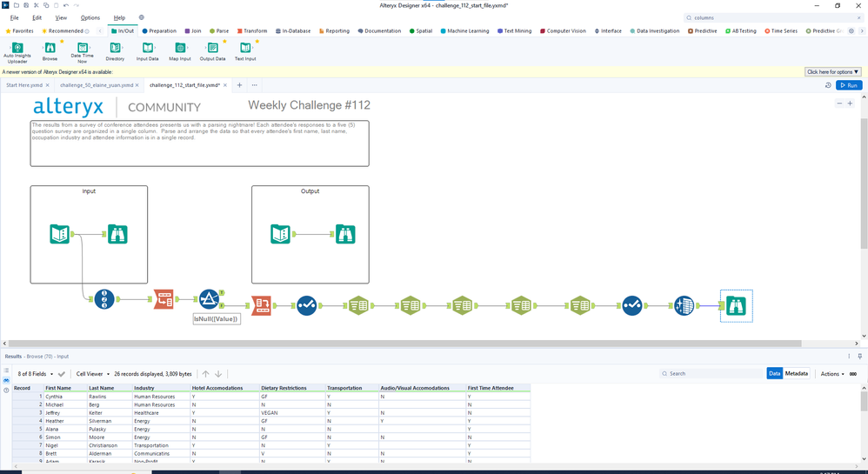Zoom out the canvas with the minus button
The height and width of the screenshot is (474, 868).
tap(839, 103)
